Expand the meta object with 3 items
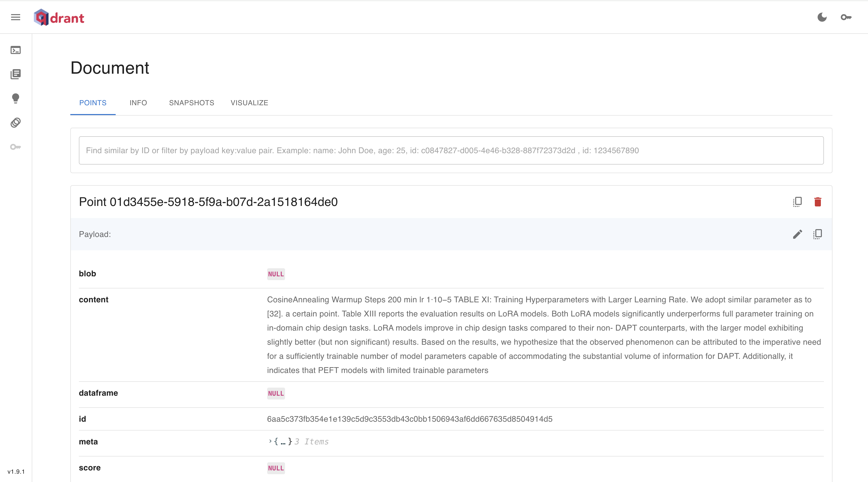The width and height of the screenshot is (868, 482). tap(270, 441)
